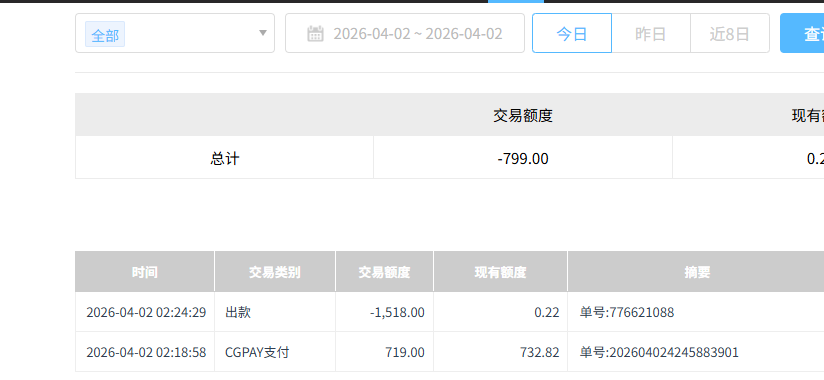The height and width of the screenshot is (380, 824).
Task: Click the 交易额度 summary column header
Action: 523,115
